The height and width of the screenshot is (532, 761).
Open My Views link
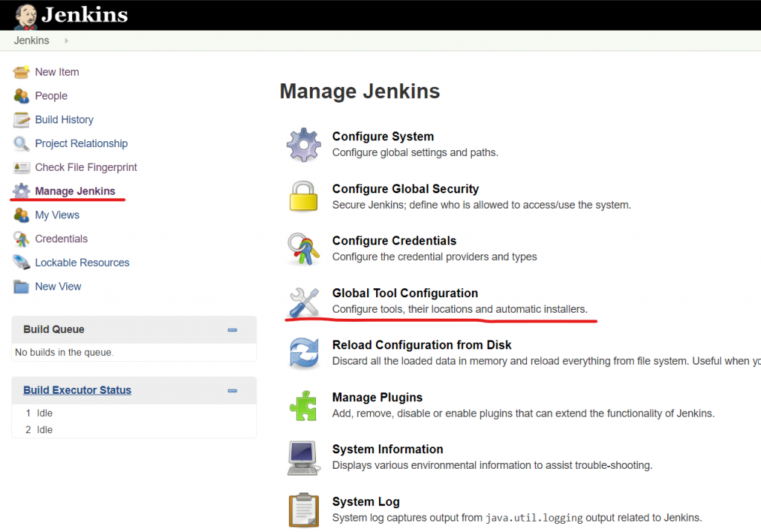56,215
